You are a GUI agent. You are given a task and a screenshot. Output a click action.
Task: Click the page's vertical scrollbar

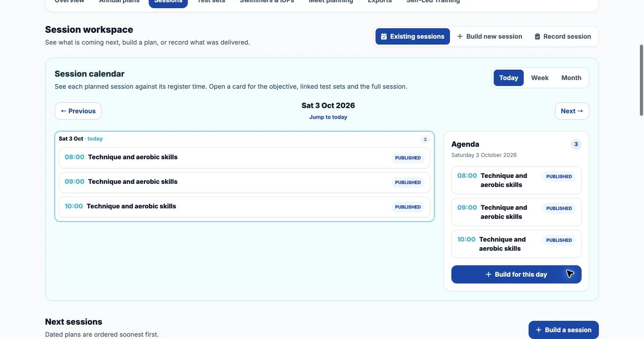(641, 80)
